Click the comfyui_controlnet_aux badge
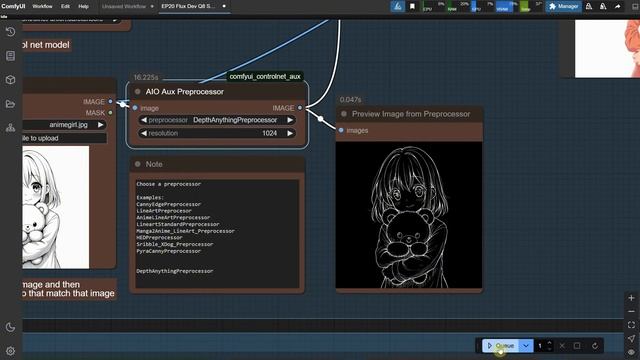Screen dimensions: 640x360 click(265, 76)
